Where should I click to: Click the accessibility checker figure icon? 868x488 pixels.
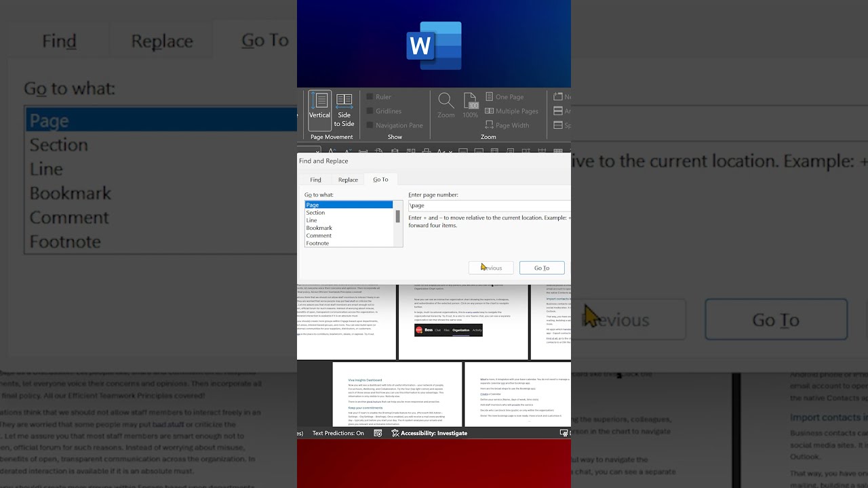pyautogui.click(x=395, y=433)
